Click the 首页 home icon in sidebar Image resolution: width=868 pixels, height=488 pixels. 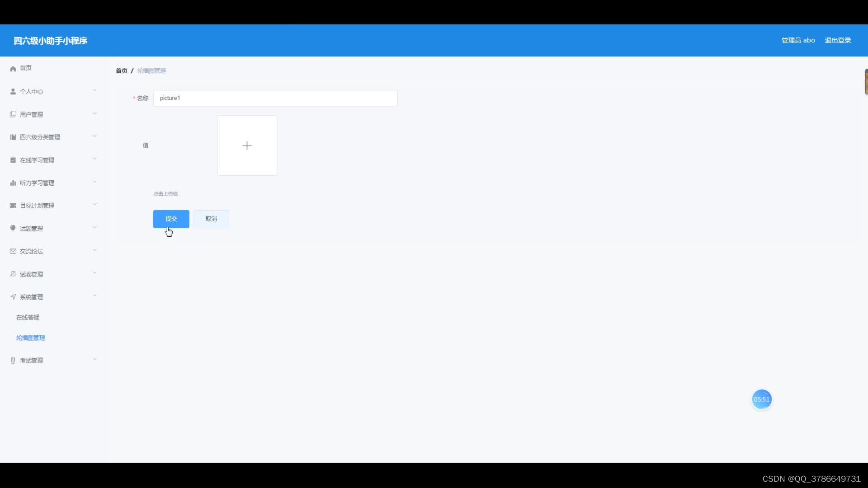point(13,68)
